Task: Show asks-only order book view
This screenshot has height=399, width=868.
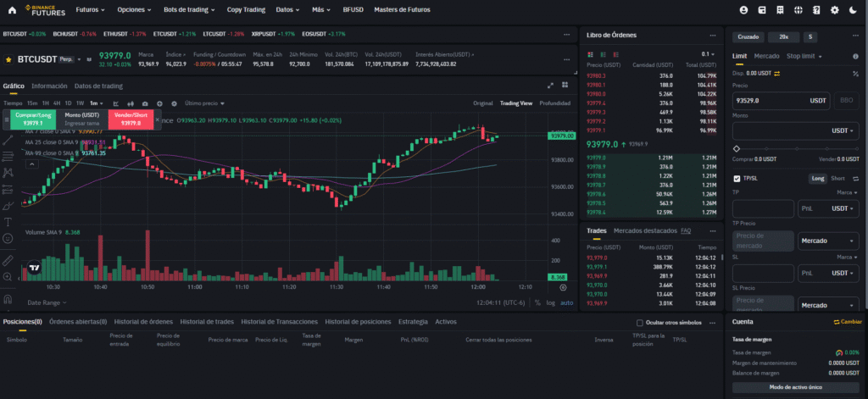Action: tap(616, 54)
